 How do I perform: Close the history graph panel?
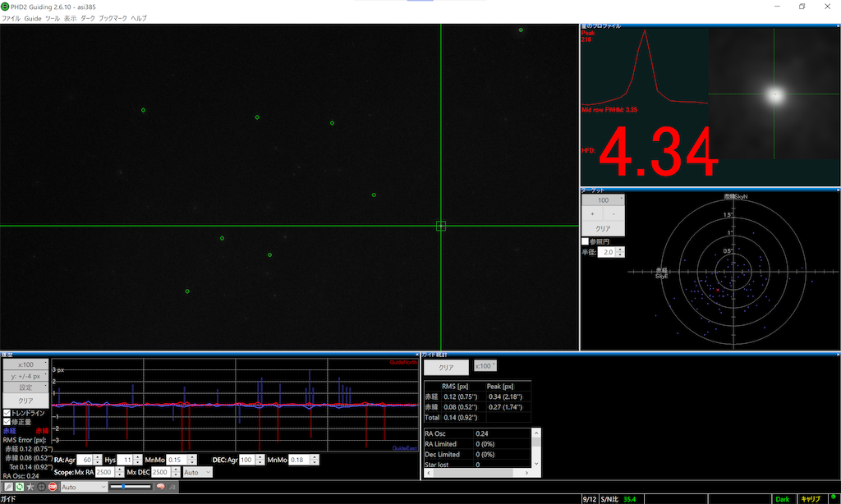coord(416,355)
